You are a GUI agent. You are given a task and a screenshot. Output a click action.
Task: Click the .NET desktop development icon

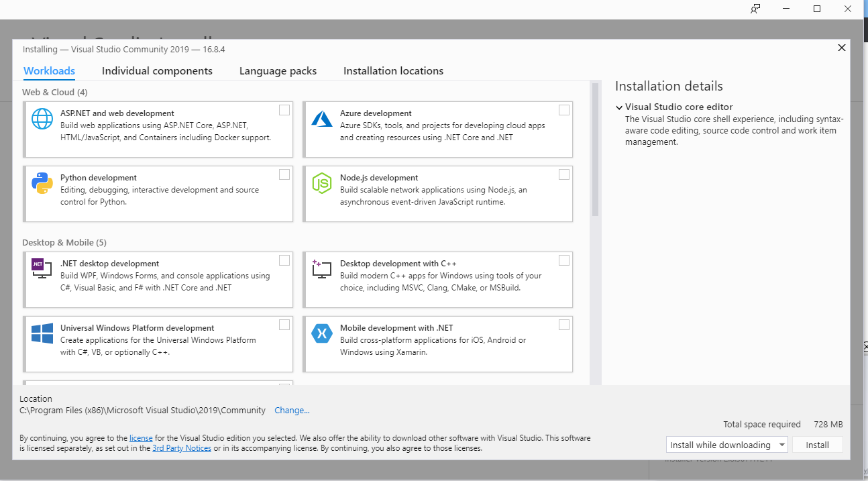pyautogui.click(x=42, y=268)
